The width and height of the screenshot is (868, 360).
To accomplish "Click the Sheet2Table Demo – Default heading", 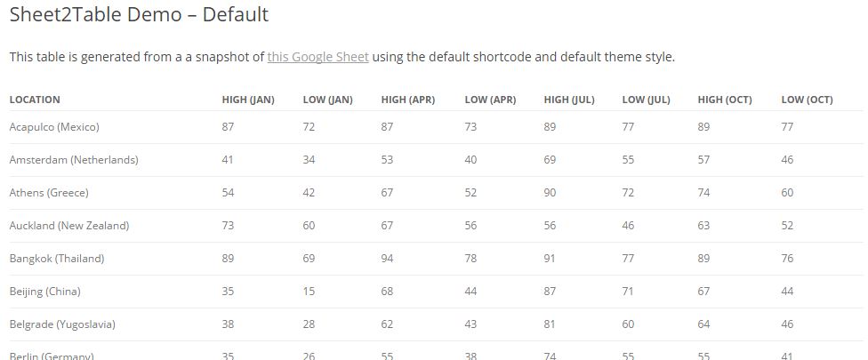I will pos(139,14).
